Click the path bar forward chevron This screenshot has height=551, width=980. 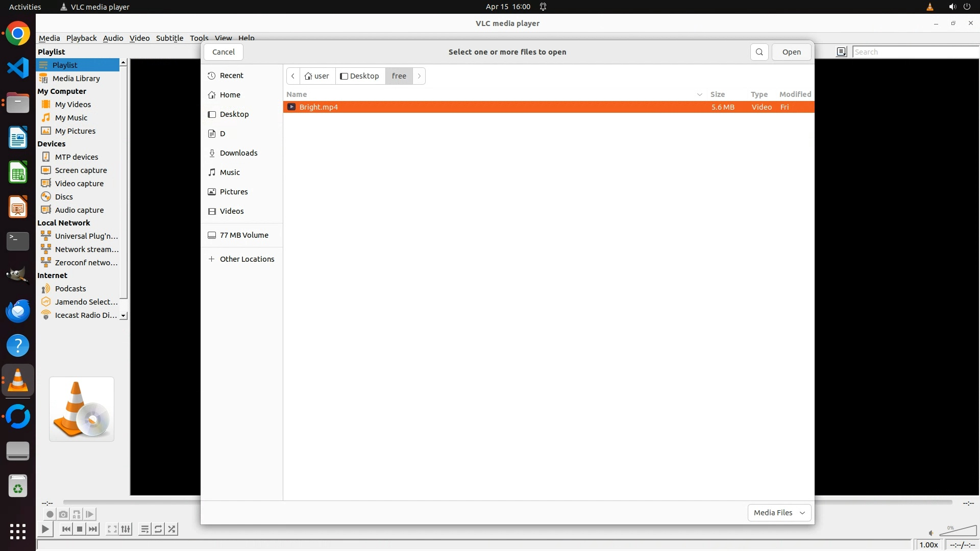point(419,76)
